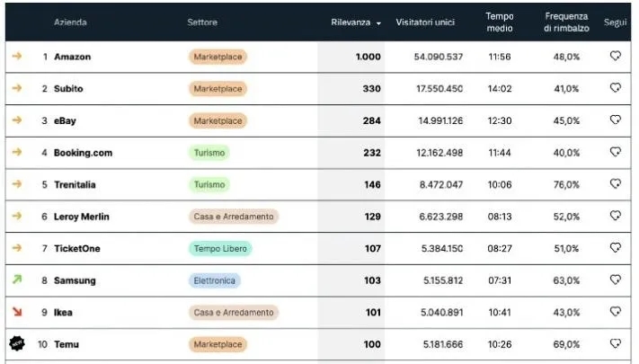Screen dimensions: 639x364
Task: Click the follow heart icon for Amazon
Action: (x=616, y=57)
